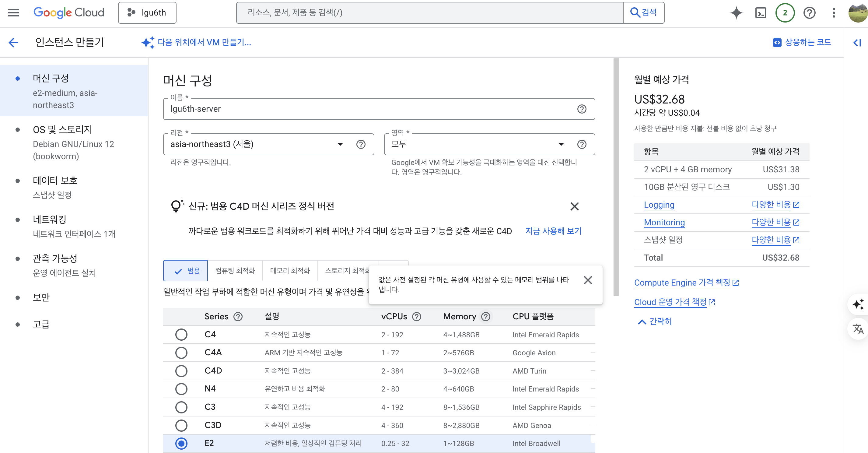Close the memory range tooltip
Image resolution: width=868 pixels, height=453 pixels.
point(588,280)
